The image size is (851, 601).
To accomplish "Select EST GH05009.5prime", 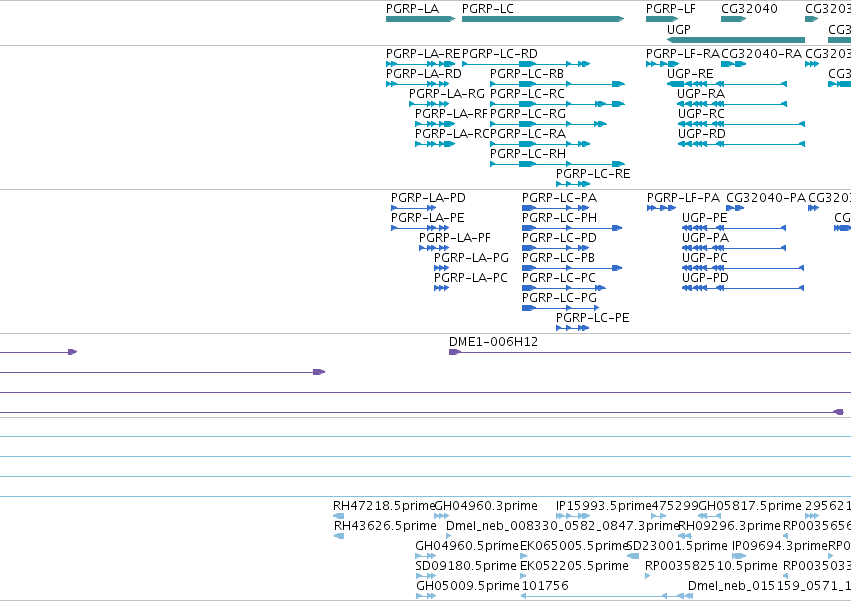I will point(426,596).
